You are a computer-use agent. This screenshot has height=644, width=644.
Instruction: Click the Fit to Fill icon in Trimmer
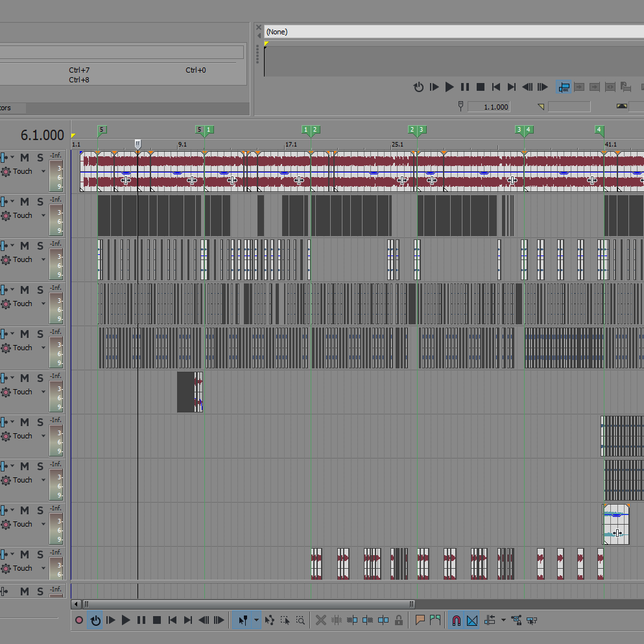(x=610, y=87)
